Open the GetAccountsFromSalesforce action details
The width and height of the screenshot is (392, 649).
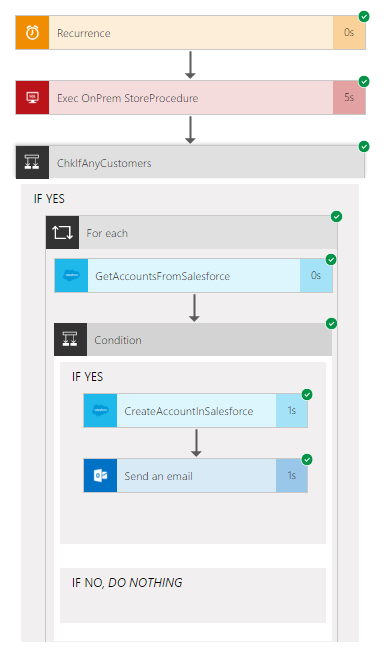[x=193, y=276]
